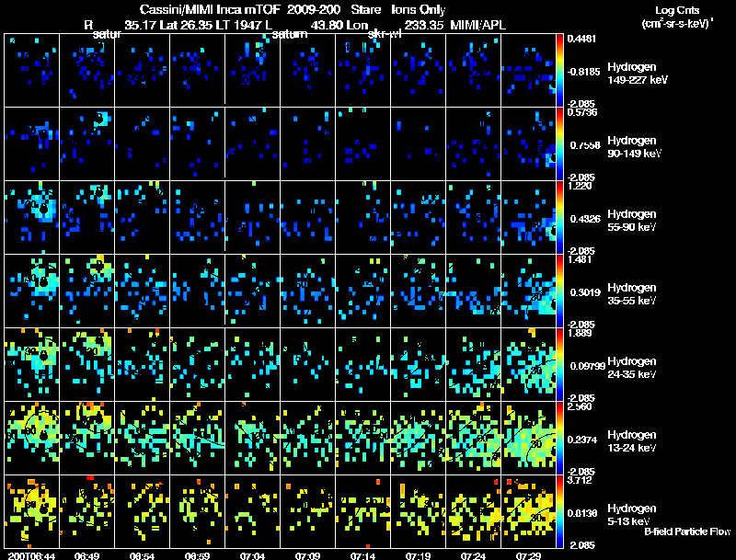Click the '06:59' time label
736x560 pixels.
coord(197,556)
